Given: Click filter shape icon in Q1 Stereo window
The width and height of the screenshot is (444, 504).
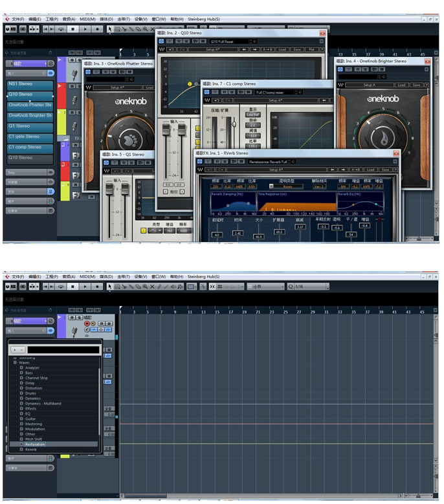Looking at the screenshot, I should [153, 230].
